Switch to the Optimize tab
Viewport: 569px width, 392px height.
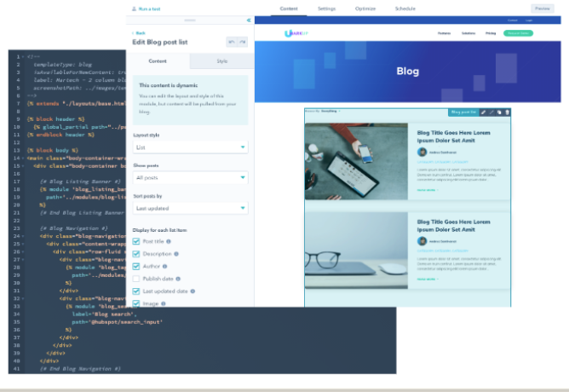coord(365,9)
